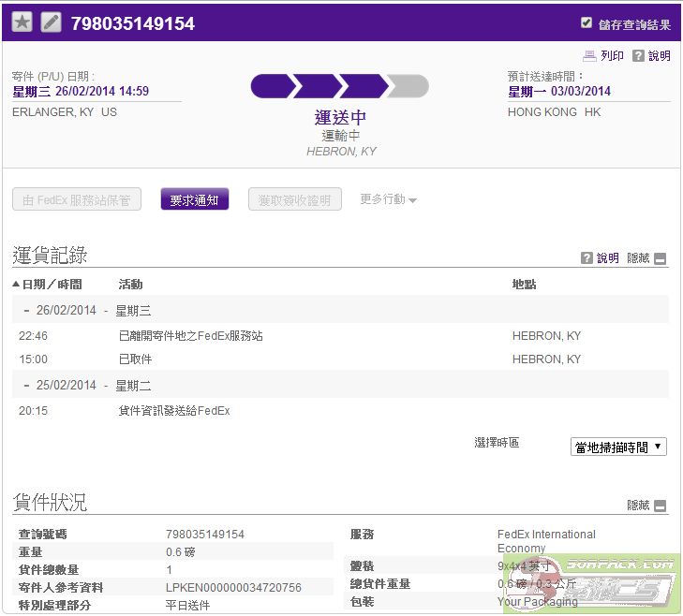Screen dimensions: 683x616
Task: Sort by 日期/時間 column header
Action: coord(47,284)
